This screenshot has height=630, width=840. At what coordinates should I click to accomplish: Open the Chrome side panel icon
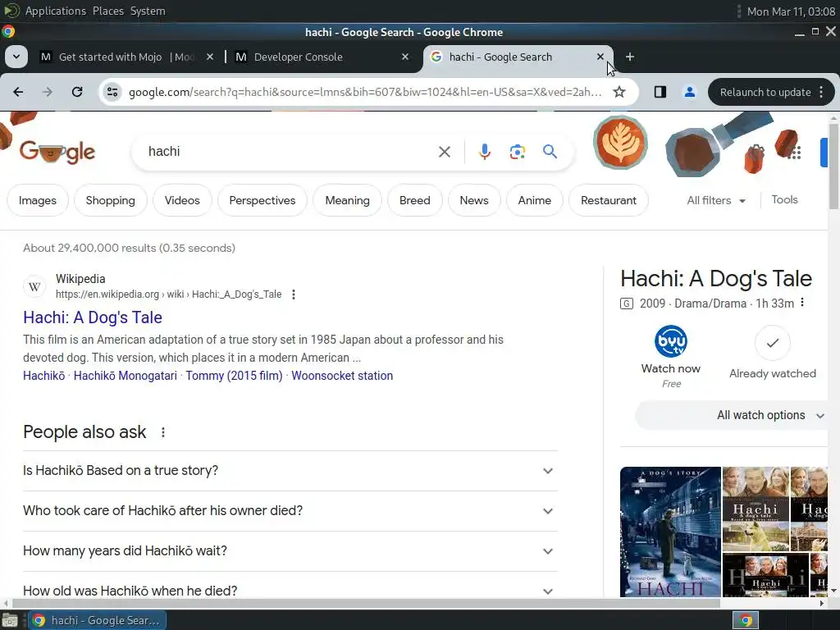(660, 92)
